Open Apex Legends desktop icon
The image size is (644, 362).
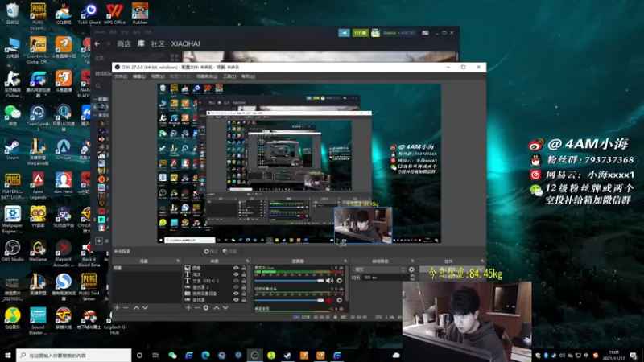(38, 186)
